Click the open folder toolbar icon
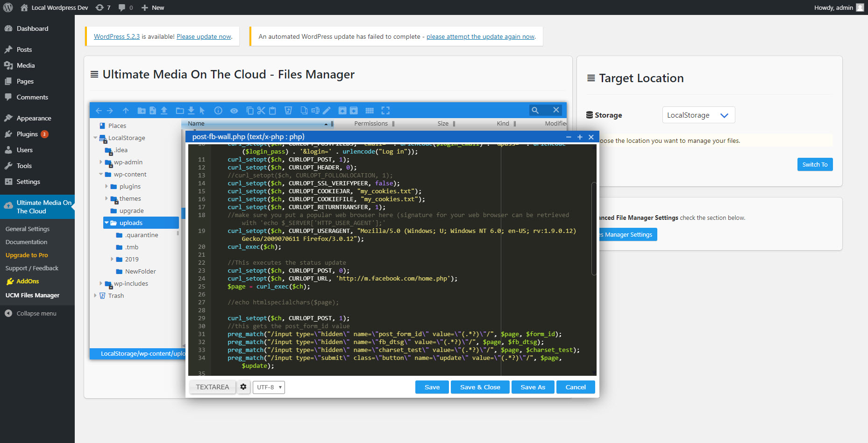Screen dimensions: 868x443 tap(180, 111)
